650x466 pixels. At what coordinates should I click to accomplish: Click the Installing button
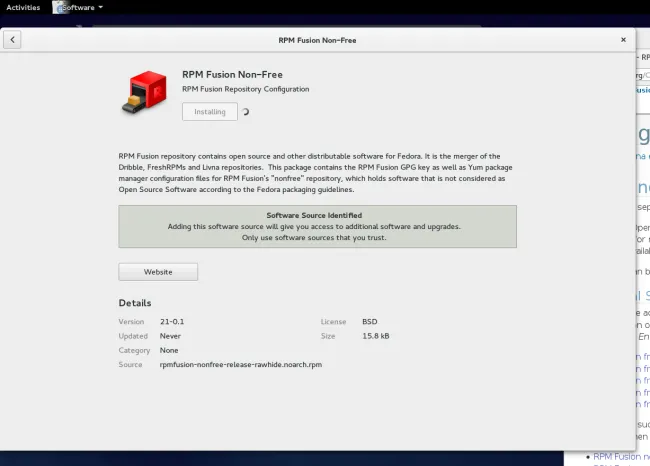[x=210, y=112]
